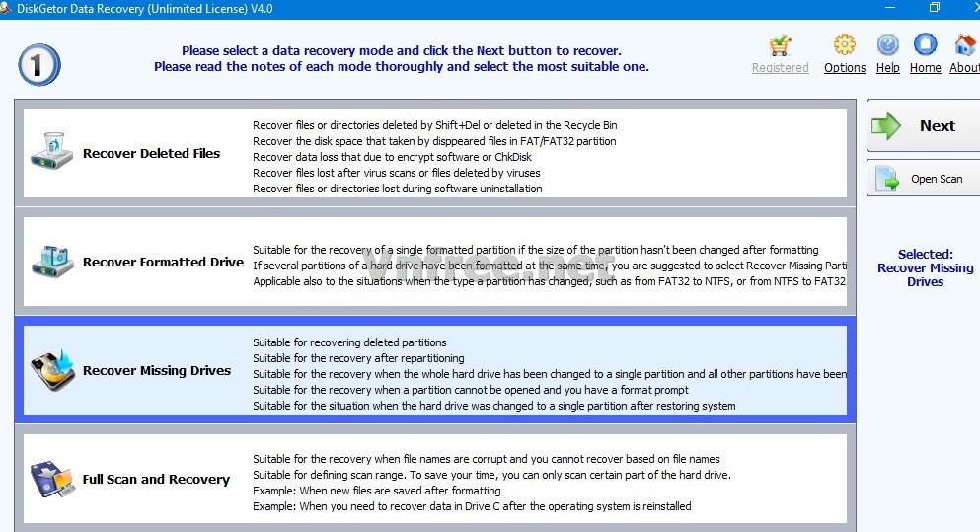The height and width of the screenshot is (532, 980).
Task: Choose Recover Formatted Drive mode label
Action: tap(163, 263)
